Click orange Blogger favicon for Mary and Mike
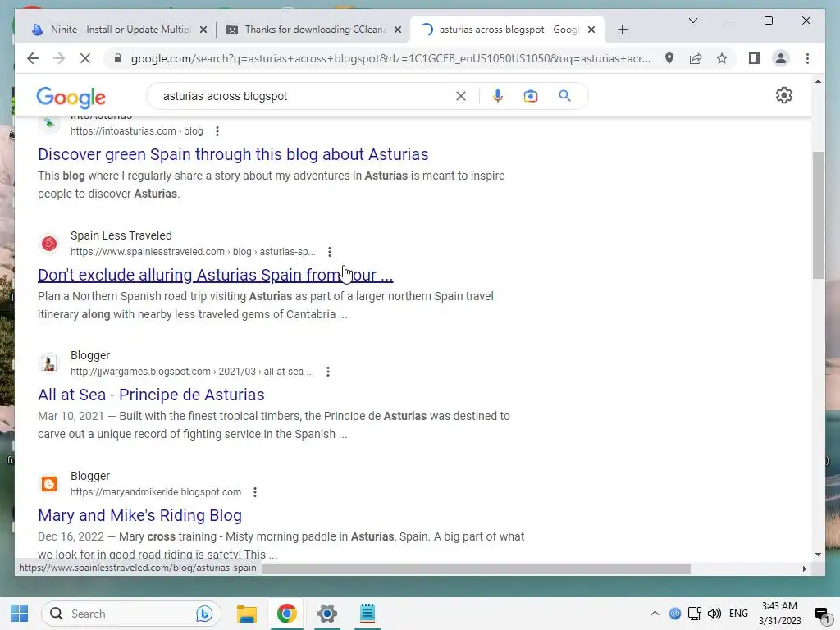Screen dimensions: 840x630 point(49,484)
